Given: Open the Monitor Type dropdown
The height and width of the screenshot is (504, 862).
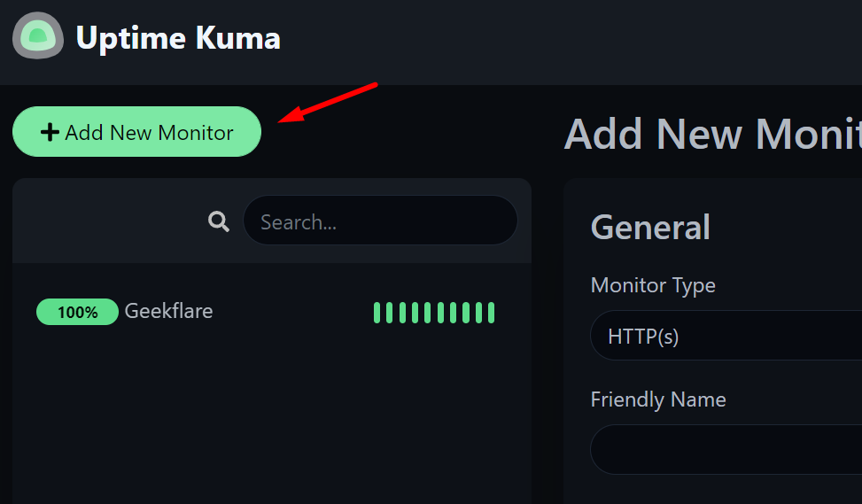Looking at the screenshot, I should (726, 336).
